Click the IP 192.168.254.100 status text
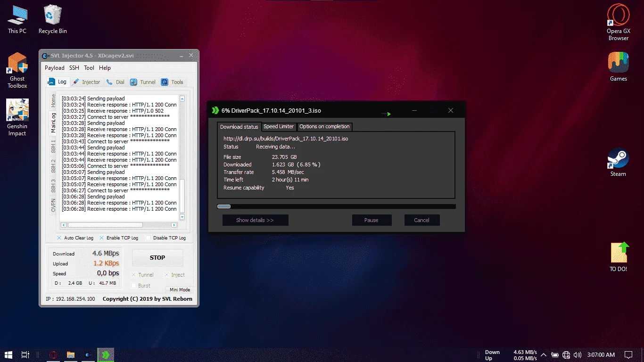 click(x=70, y=299)
